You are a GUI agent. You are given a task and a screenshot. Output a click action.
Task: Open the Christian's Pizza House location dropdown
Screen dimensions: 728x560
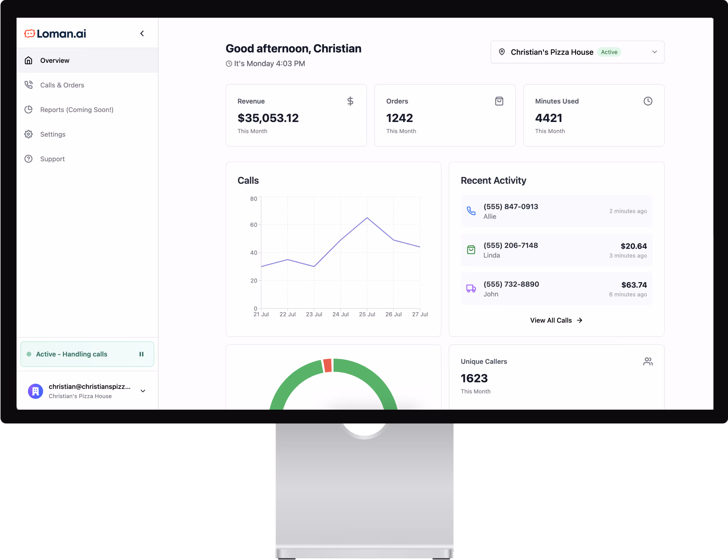[577, 52]
